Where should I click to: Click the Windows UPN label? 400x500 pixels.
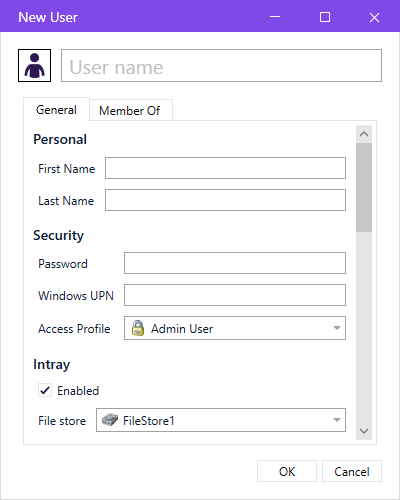click(x=76, y=296)
